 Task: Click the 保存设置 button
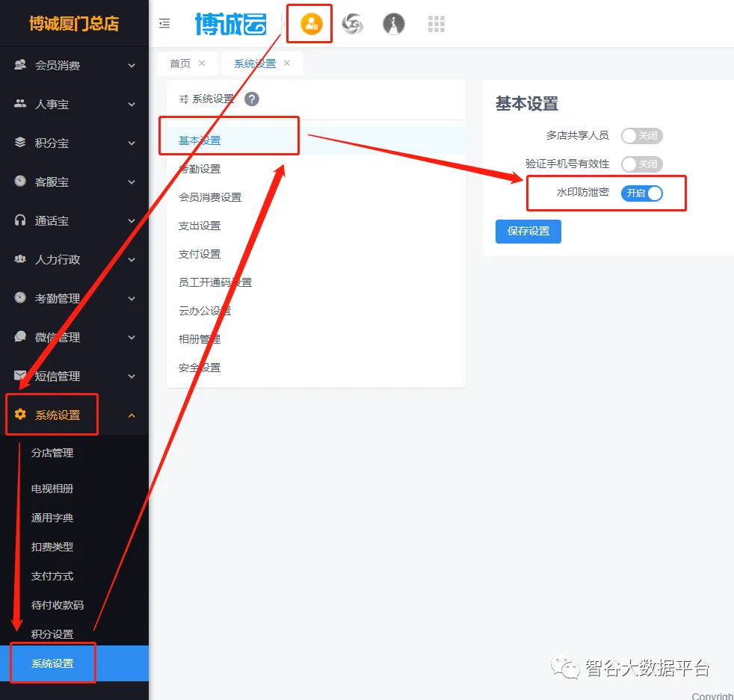(x=528, y=232)
